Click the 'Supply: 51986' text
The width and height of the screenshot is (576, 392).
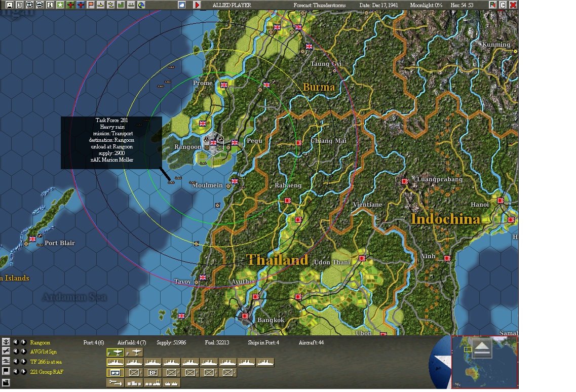click(171, 342)
